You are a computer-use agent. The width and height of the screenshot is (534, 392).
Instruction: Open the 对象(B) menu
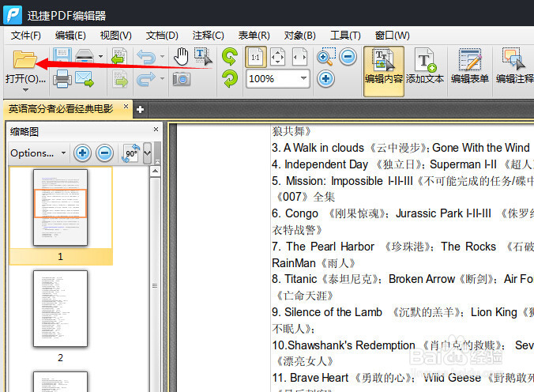click(299, 36)
